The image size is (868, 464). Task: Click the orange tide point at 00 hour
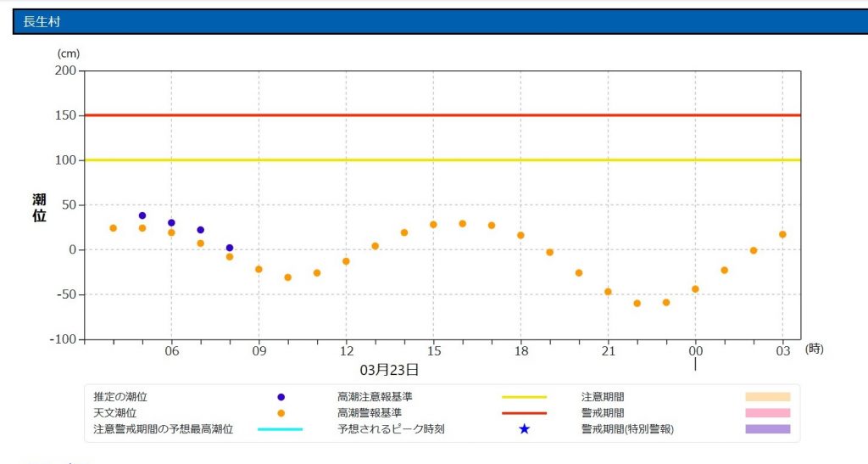click(x=695, y=289)
